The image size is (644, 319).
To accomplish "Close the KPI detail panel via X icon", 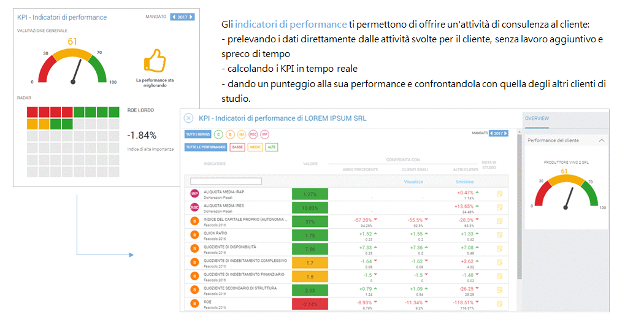I will (188, 118).
